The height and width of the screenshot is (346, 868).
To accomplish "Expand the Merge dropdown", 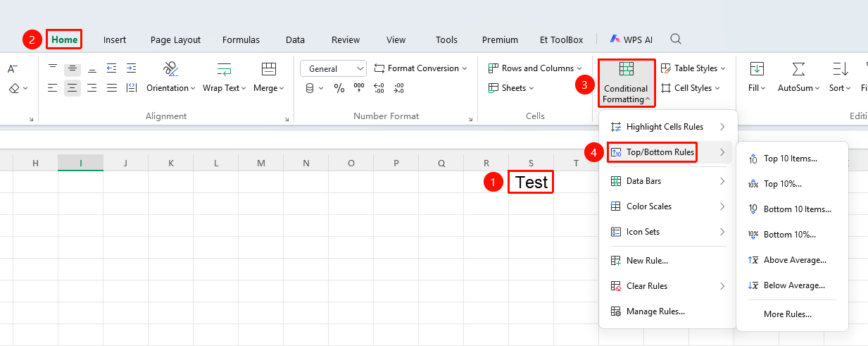I will [269, 88].
